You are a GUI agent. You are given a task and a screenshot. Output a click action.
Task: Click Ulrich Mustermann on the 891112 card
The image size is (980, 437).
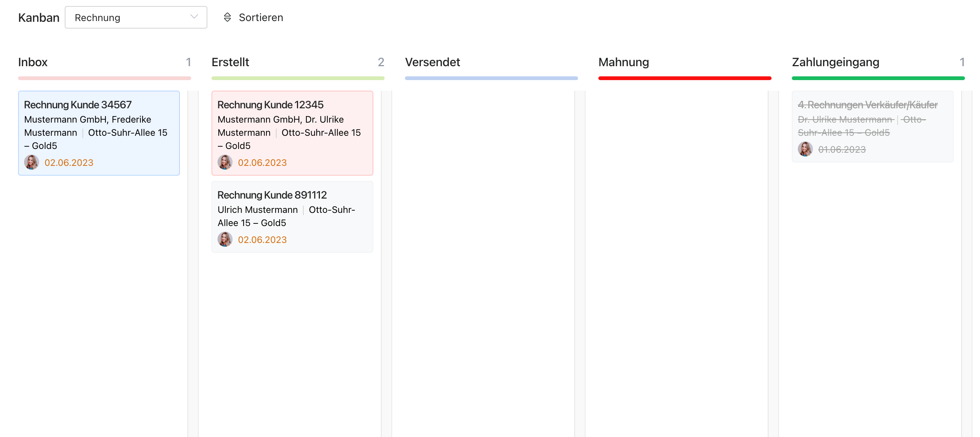coord(257,210)
